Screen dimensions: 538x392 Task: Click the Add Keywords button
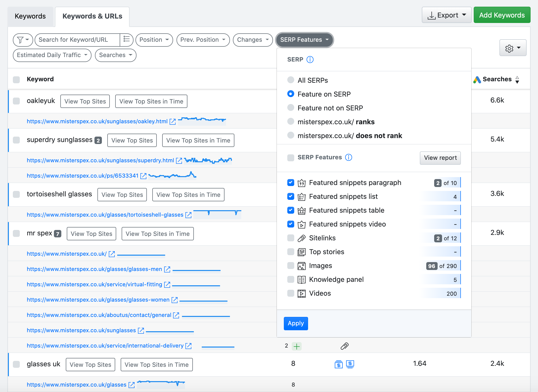pyautogui.click(x=502, y=15)
